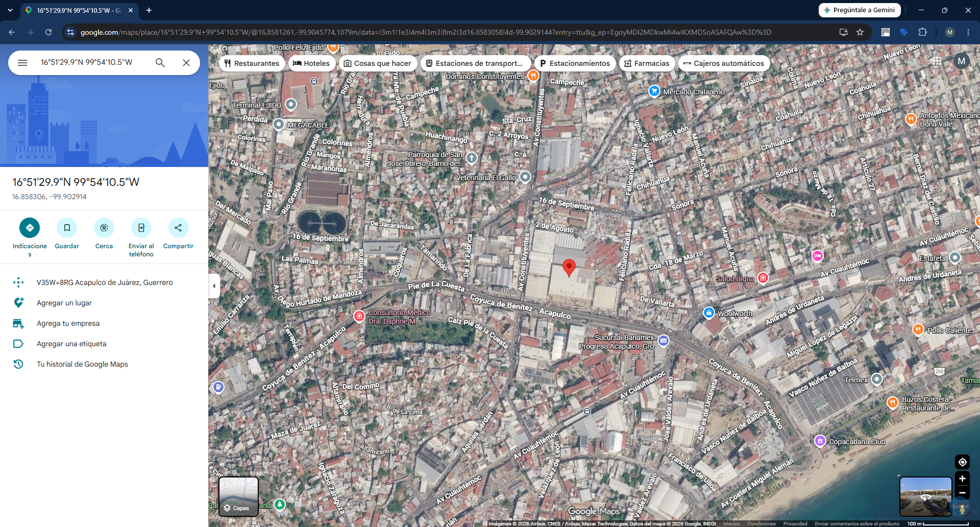Open Condiciones footer link
The width and height of the screenshot is (980, 527).
pos(762,523)
